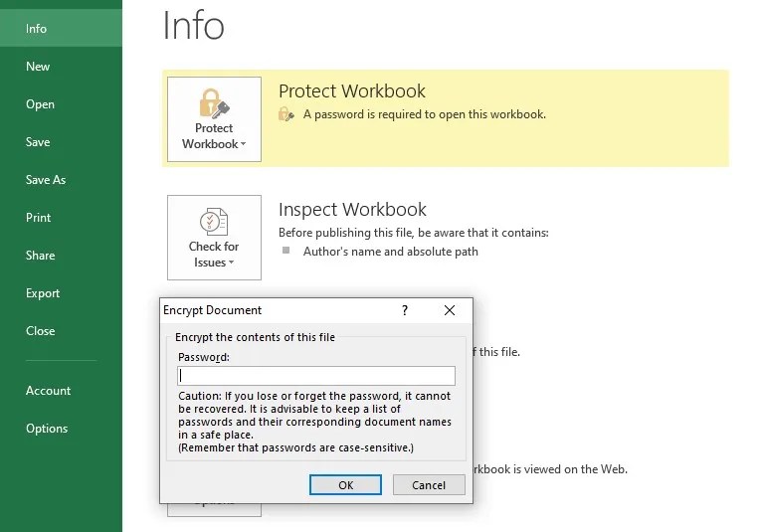Click the lock and key icon by the password notice
Screen dimensions: 759x532
tap(286, 114)
